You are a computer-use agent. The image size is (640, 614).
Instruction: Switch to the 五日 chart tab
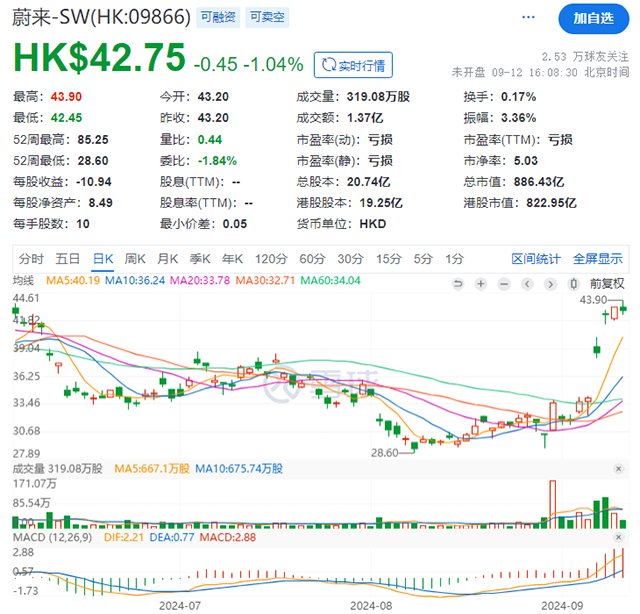pyautogui.click(x=67, y=259)
